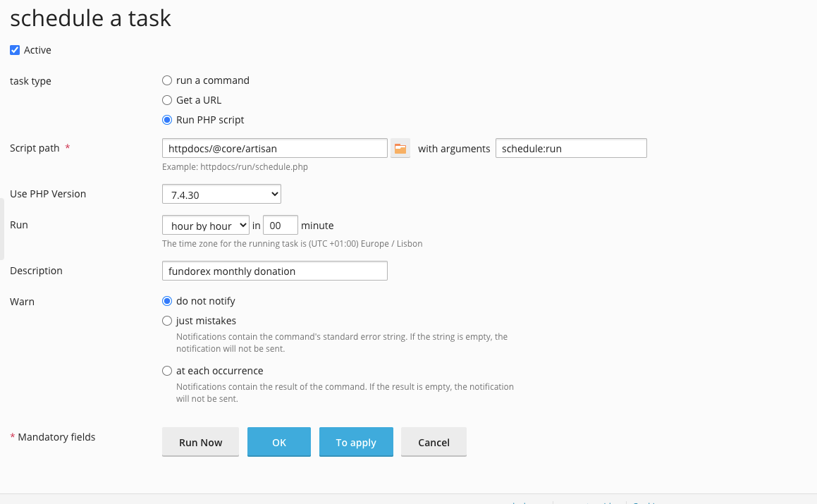Click the arguments field containing schedule:run
The width and height of the screenshot is (817, 504).
(x=571, y=148)
